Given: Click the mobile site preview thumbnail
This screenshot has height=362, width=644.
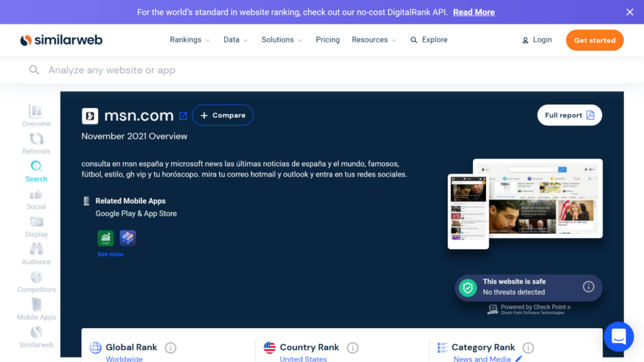Looking at the screenshot, I should click(468, 212).
